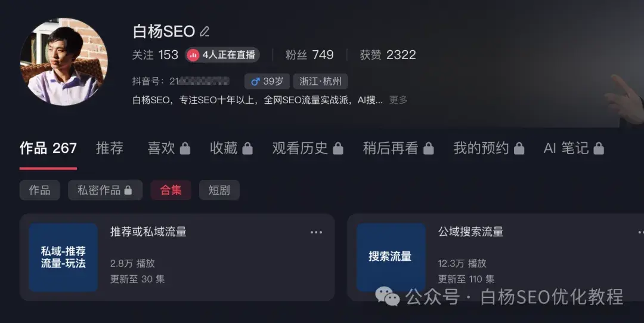Image resolution: width=644 pixels, height=323 pixels.
Task: Click the lock icon next to 观看历史
Action: [x=338, y=149]
